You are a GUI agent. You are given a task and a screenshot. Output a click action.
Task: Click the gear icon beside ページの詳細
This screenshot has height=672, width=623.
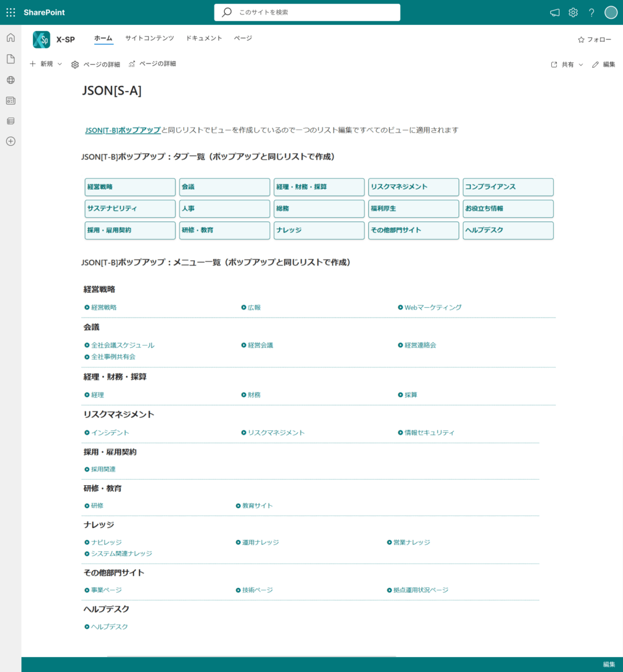75,64
